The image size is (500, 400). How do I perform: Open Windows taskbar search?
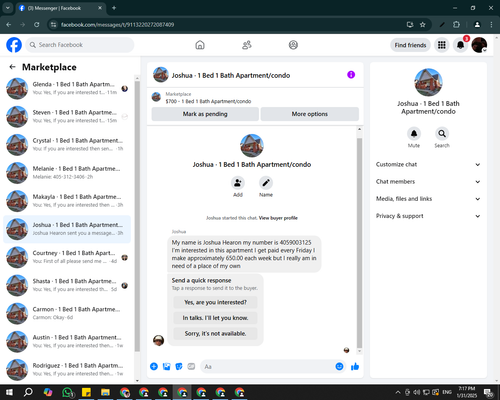28,392
